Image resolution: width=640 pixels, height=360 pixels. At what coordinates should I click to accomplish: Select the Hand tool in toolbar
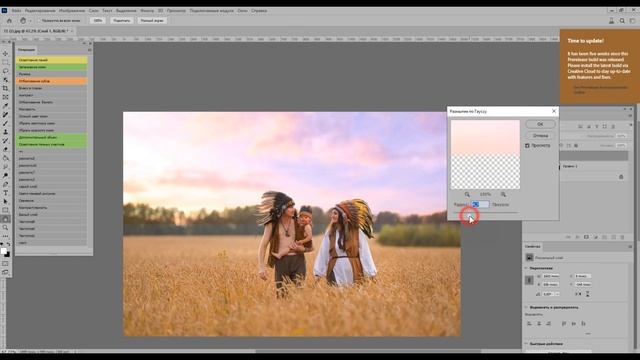pyautogui.click(x=5, y=219)
